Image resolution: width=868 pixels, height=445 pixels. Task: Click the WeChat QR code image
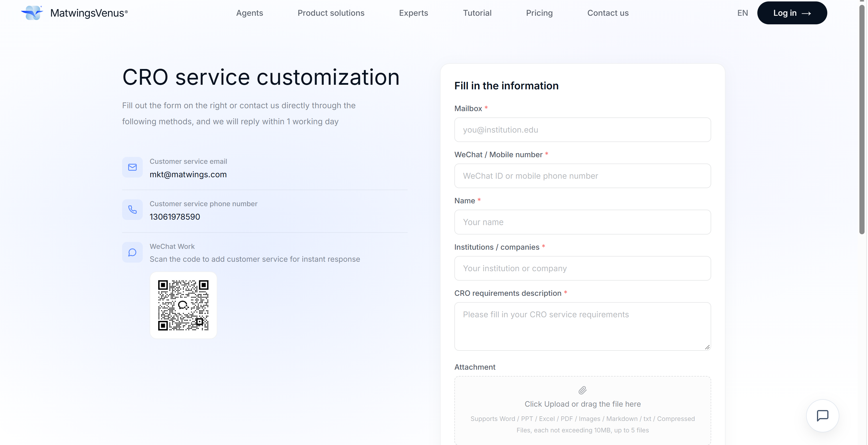pyautogui.click(x=183, y=305)
